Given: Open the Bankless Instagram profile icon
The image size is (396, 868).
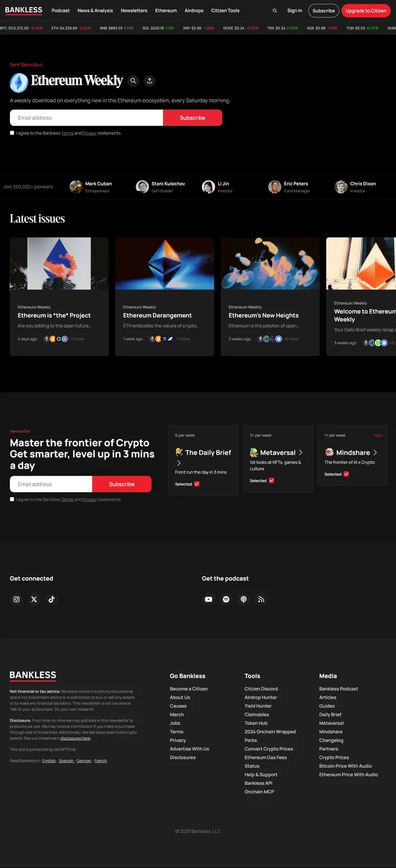Looking at the screenshot, I should (x=16, y=599).
